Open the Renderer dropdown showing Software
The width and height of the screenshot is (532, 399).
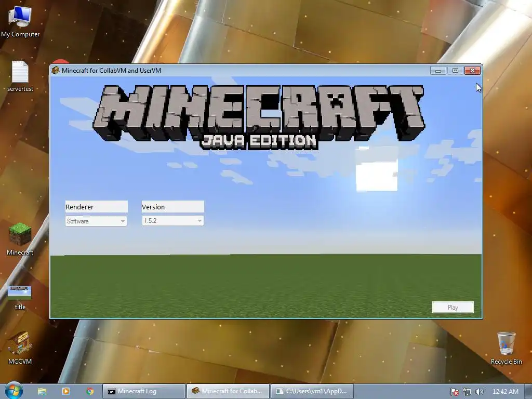[96, 221]
